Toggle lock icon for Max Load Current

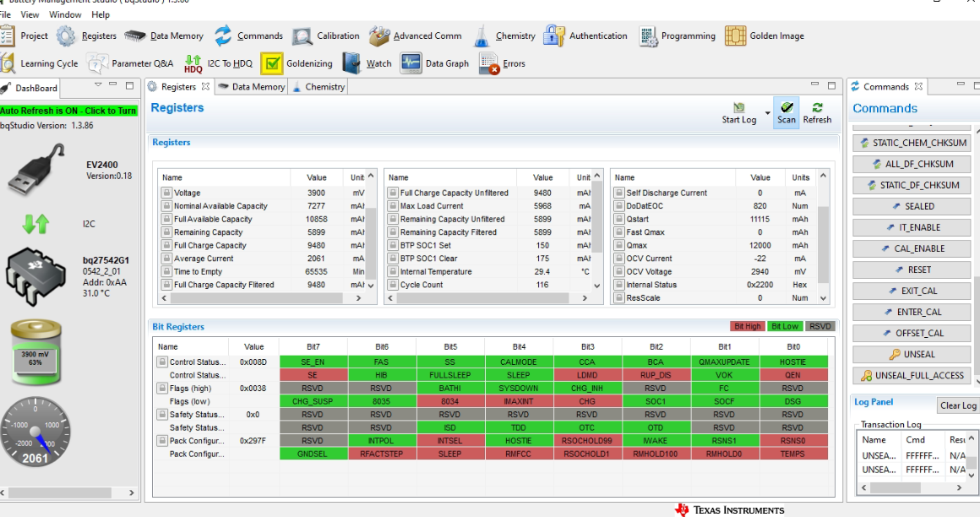click(x=393, y=205)
